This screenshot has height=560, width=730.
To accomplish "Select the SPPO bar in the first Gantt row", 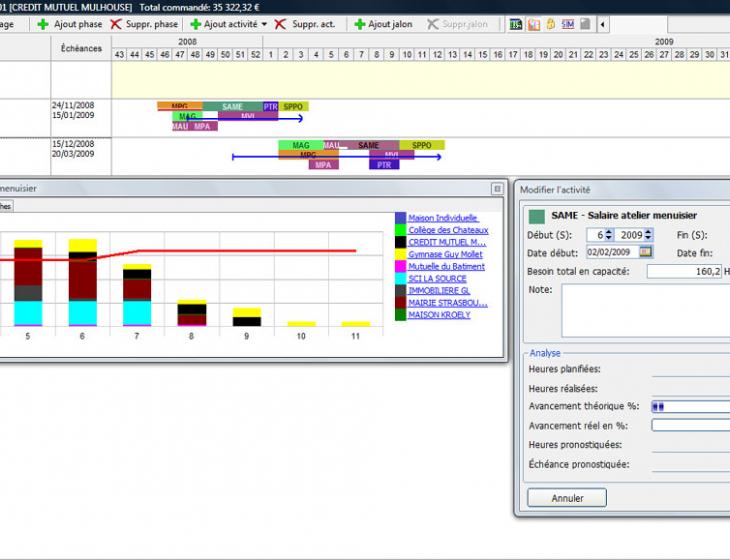I will (293, 107).
